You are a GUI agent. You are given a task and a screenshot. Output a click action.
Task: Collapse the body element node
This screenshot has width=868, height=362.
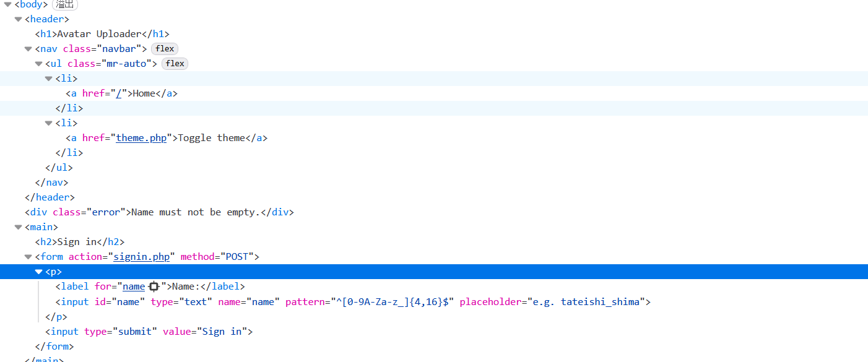pos(8,4)
